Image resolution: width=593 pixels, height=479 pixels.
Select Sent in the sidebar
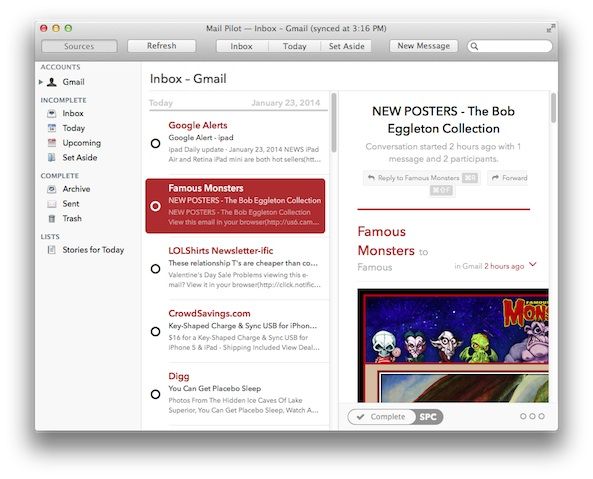coord(71,204)
